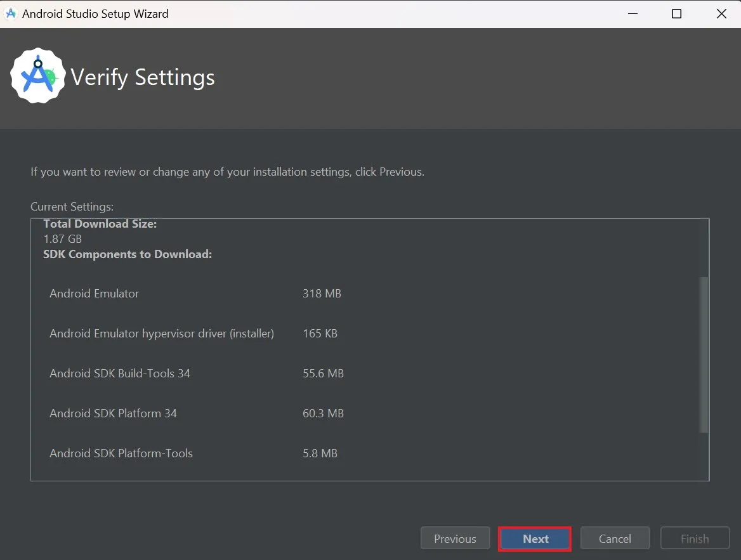Screen dimensions: 741x560
Task: Select the Android SDK Build-Tools 34 entry
Action: click(119, 373)
